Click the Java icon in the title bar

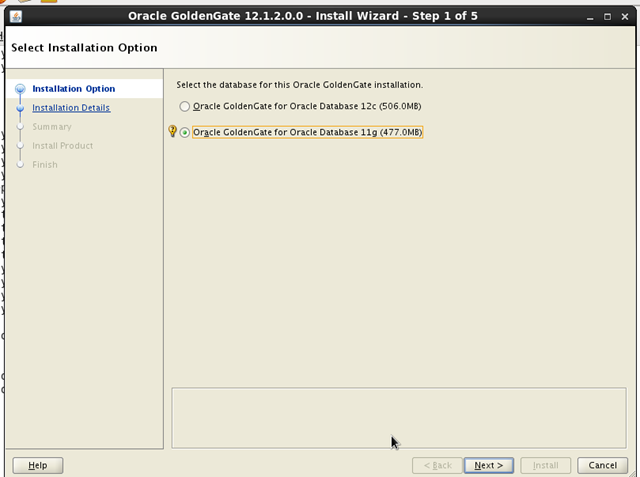pyautogui.click(x=16, y=17)
